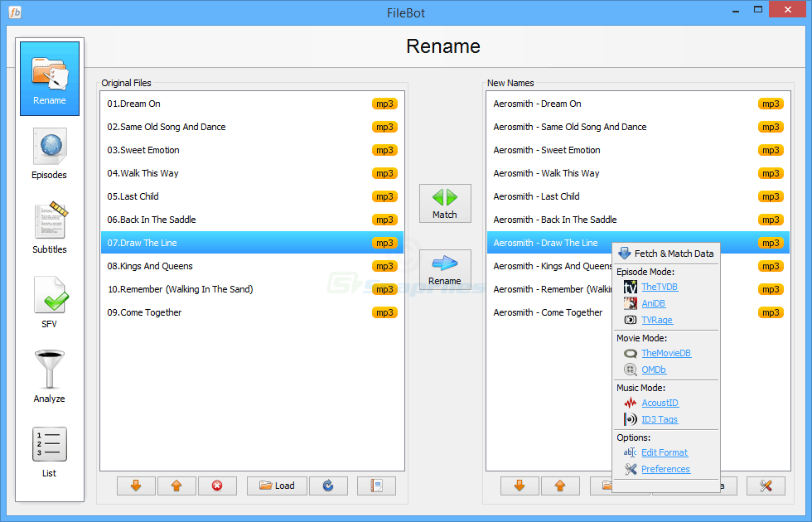Click TheTVDB logo icon
The image size is (812, 522).
[x=631, y=287]
